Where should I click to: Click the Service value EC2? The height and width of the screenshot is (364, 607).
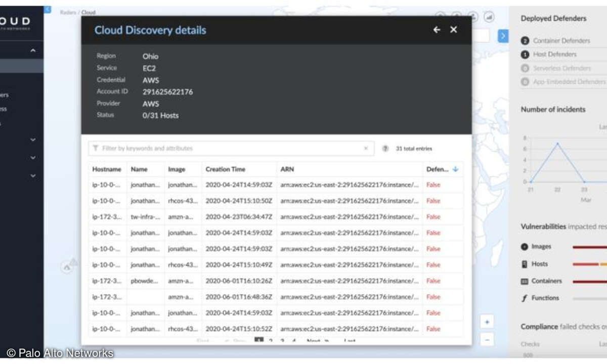(149, 68)
